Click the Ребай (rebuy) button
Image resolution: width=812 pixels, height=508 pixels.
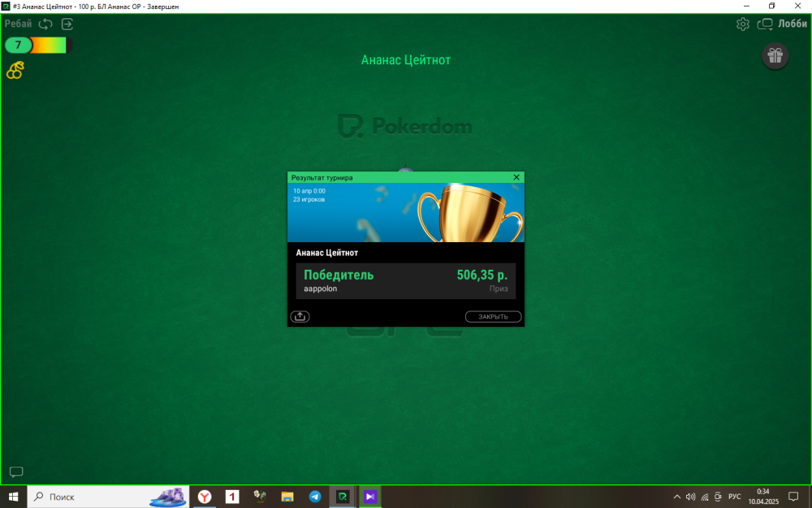pos(18,24)
